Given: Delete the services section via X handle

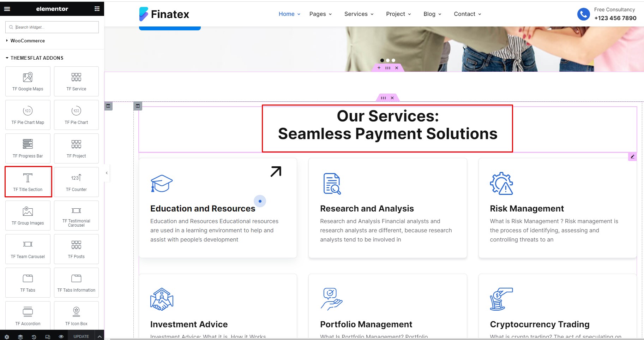Looking at the screenshot, I should [x=392, y=98].
